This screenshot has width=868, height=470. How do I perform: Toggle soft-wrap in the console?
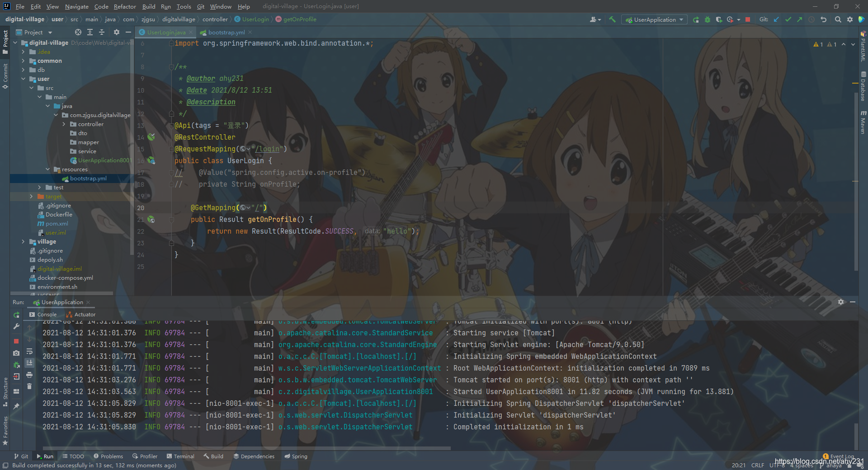[x=29, y=351]
